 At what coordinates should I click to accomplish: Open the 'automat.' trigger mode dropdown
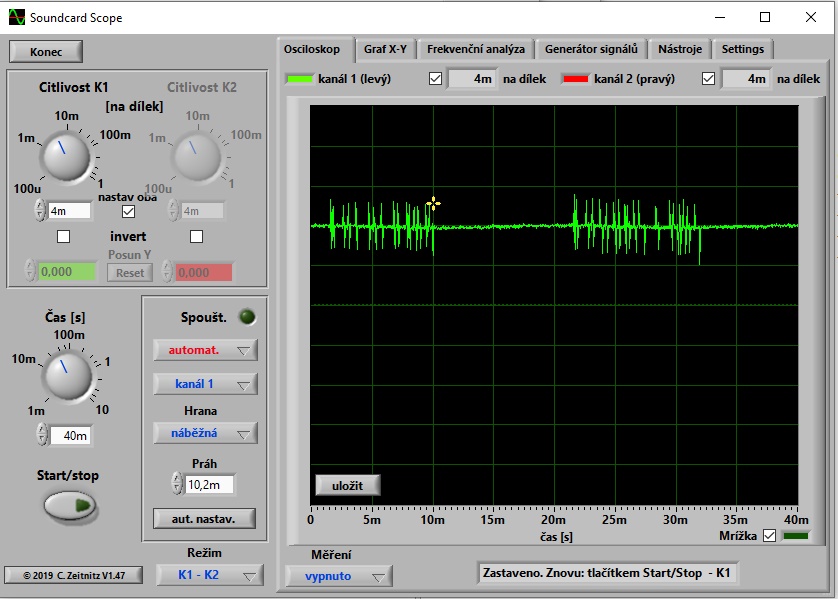[205, 350]
